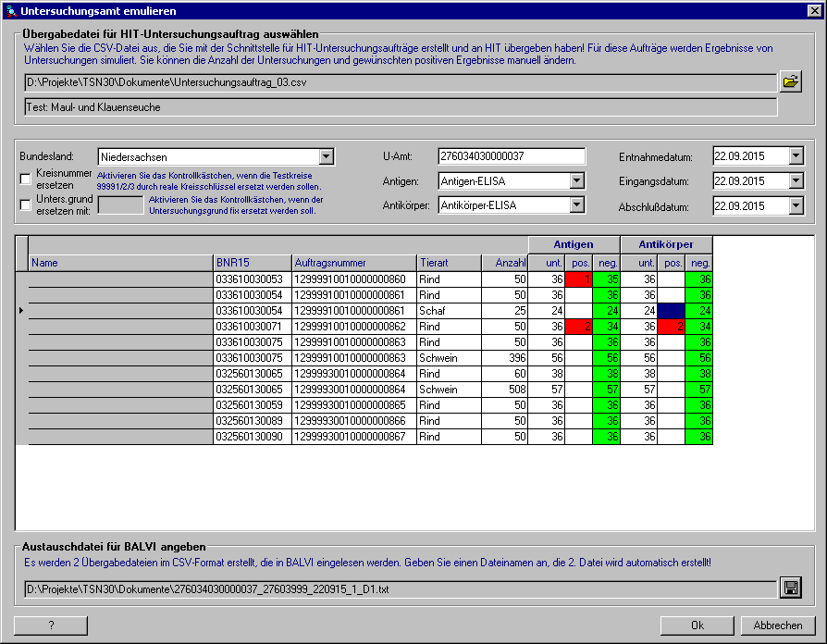The height and width of the screenshot is (644, 827).
Task: Open the Eingangsdatum date picker
Action: [x=796, y=181]
